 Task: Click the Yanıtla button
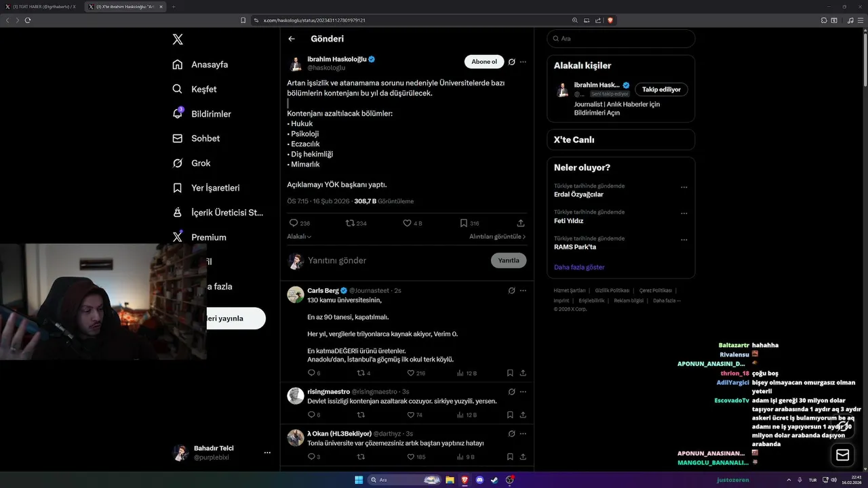[x=509, y=260]
